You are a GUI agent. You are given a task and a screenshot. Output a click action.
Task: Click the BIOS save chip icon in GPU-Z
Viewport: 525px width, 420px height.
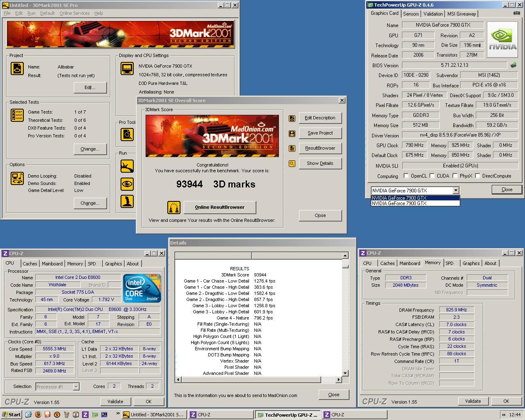click(514, 65)
